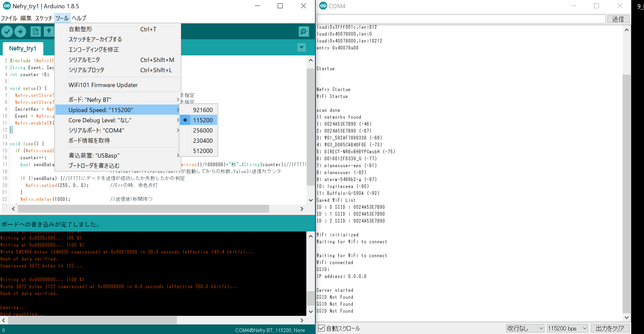
Task: Select upload speed 921600
Action: (x=199, y=110)
